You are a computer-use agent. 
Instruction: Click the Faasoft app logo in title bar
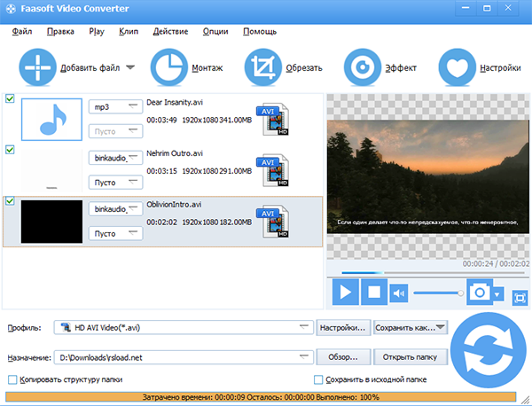pyautogui.click(x=11, y=9)
